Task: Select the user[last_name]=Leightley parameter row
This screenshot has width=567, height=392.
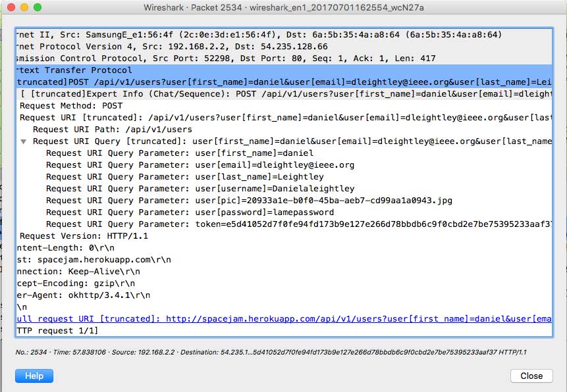Action: coord(284,177)
